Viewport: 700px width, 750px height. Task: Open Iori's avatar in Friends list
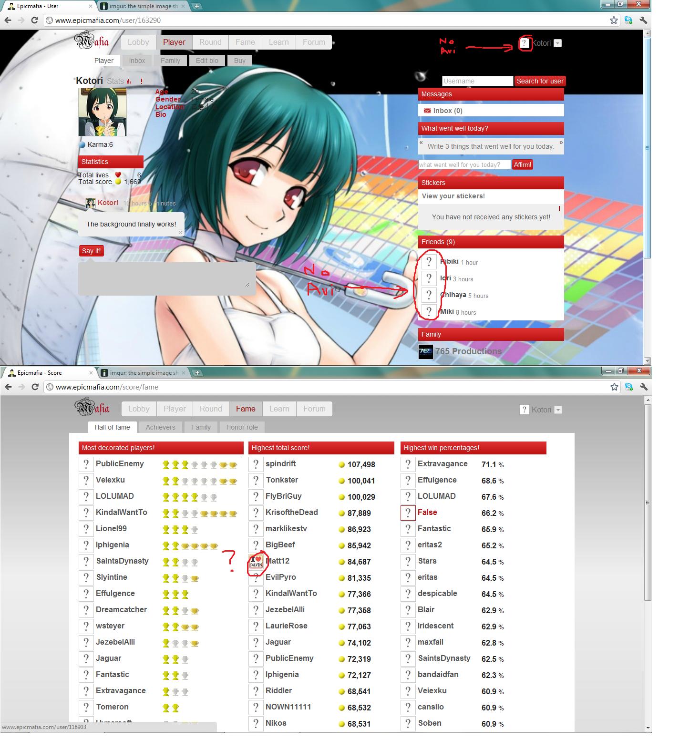pyautogui.click(x=429, y=278)
